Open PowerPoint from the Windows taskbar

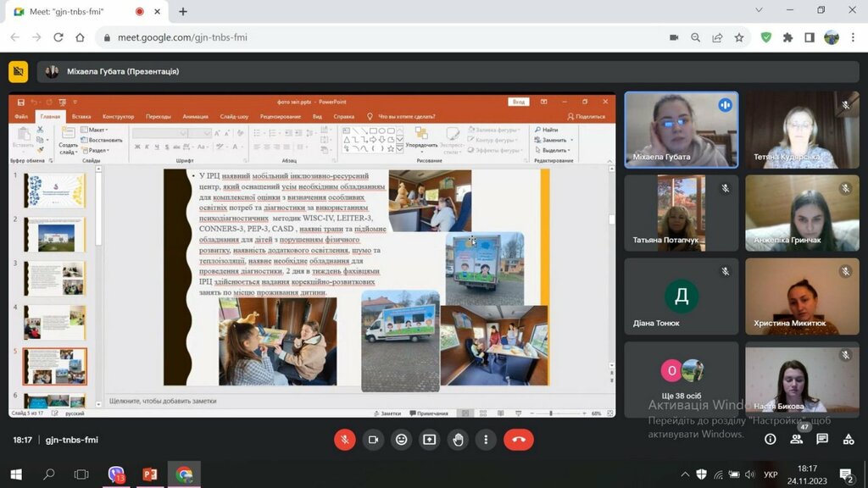point(150,474)
